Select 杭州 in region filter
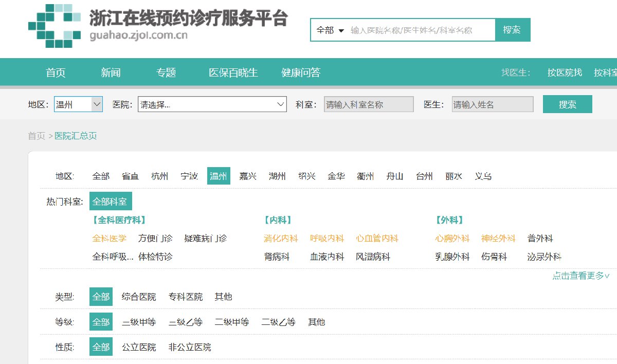617x364 pixels. coord(159,176)
